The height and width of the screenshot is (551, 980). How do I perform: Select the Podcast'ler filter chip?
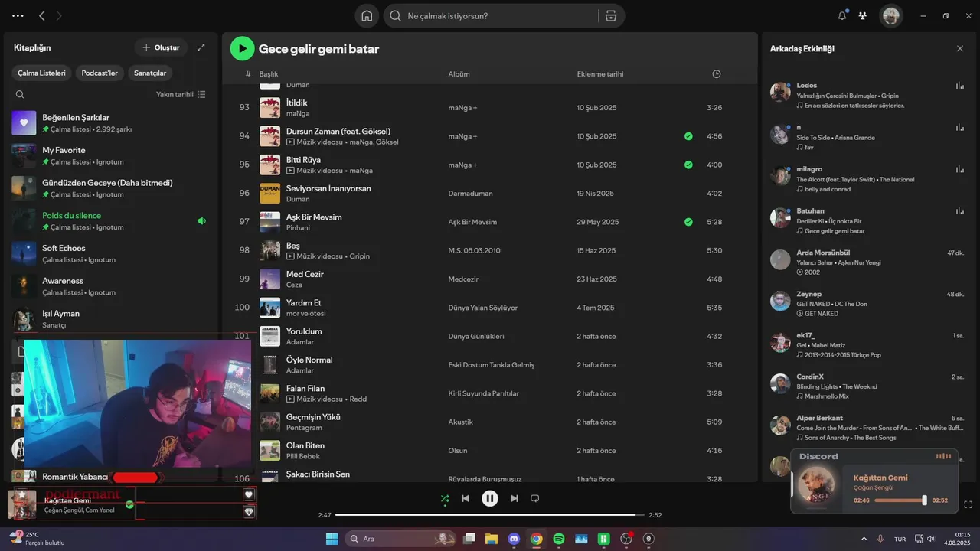pos(100,73)
